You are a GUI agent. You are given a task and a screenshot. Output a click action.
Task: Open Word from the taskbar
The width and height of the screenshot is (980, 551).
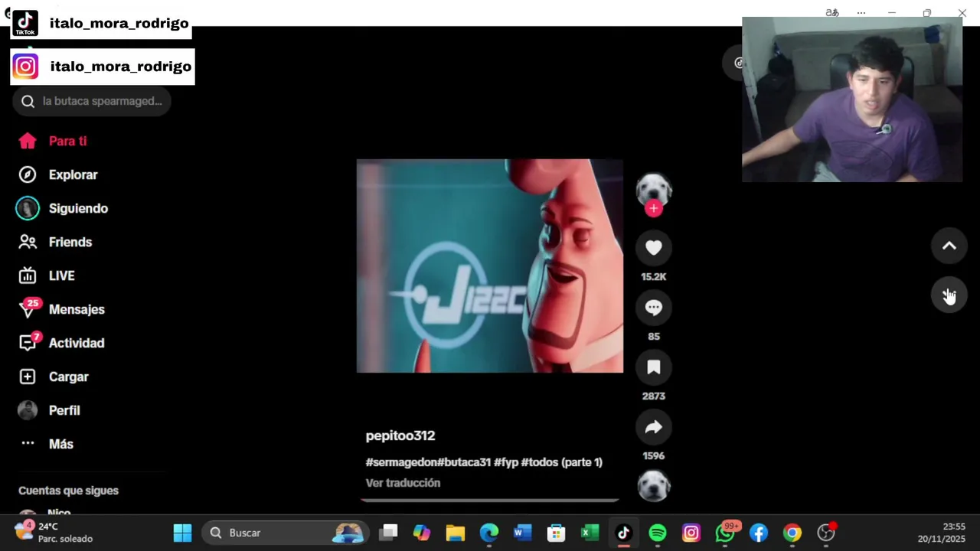[523, 533]
